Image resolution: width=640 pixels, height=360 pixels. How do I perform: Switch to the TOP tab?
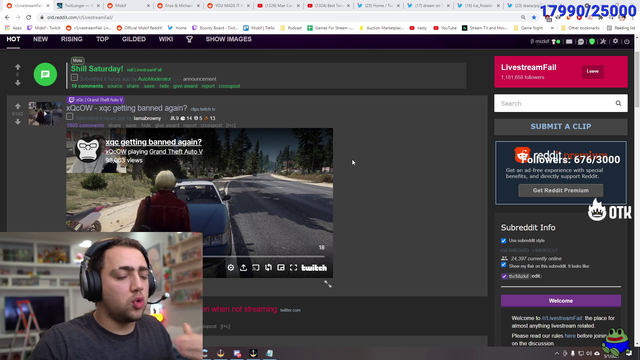(x=102, y=39)
